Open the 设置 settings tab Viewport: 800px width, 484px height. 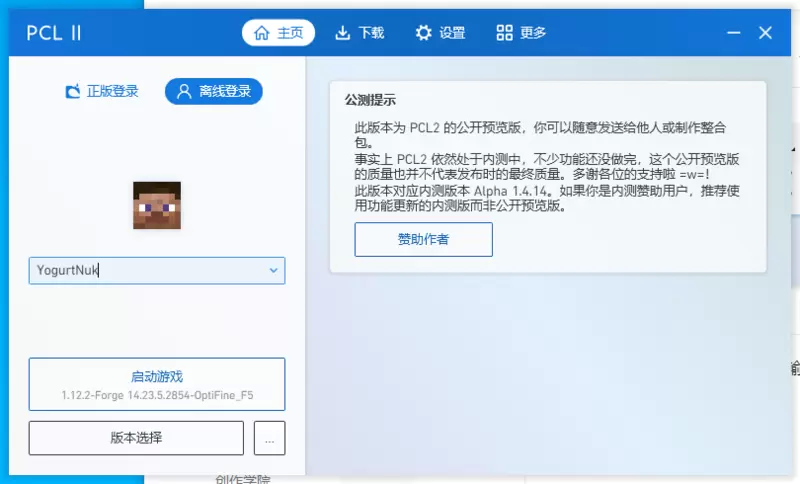point(440,33)
